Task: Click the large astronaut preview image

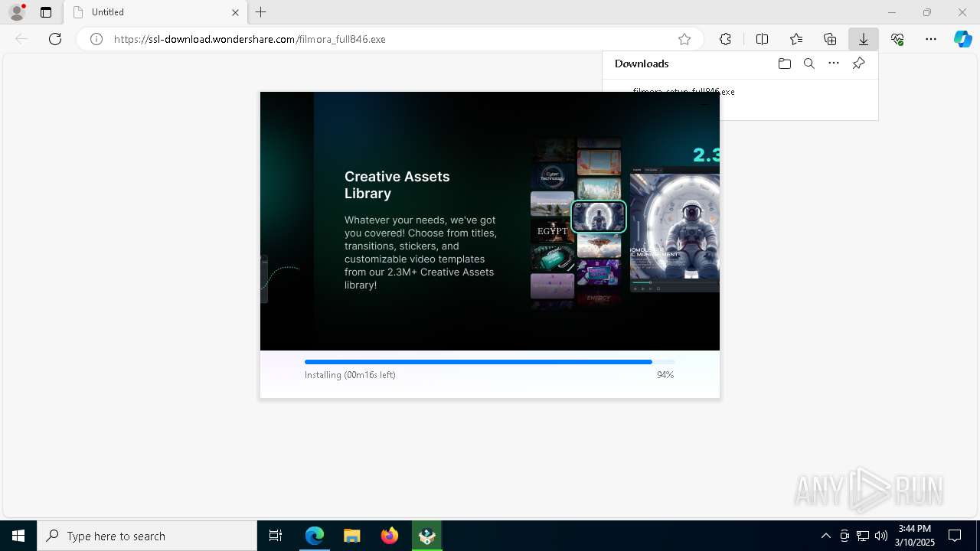Action: coord(675,226)
